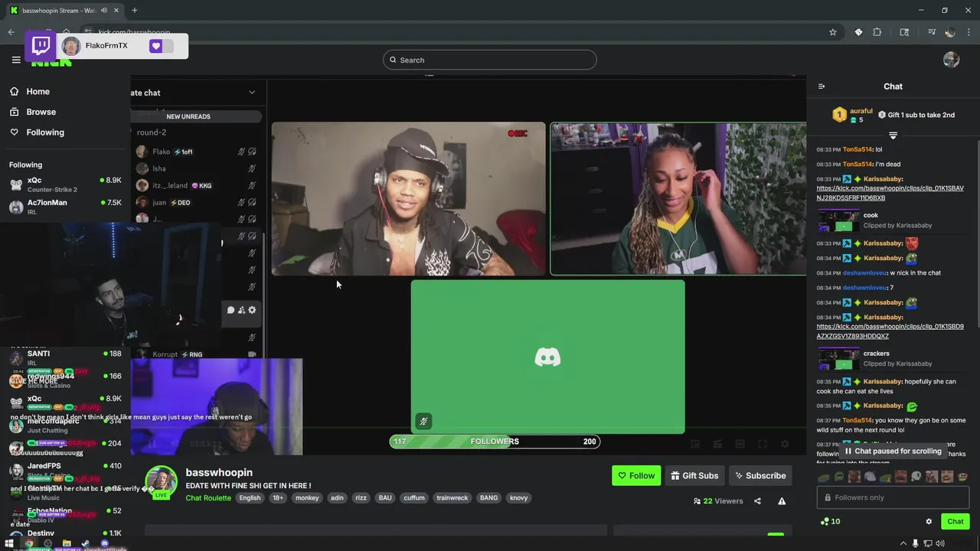
Task: Select the trainwreck tag
Action: coord(452,497)
